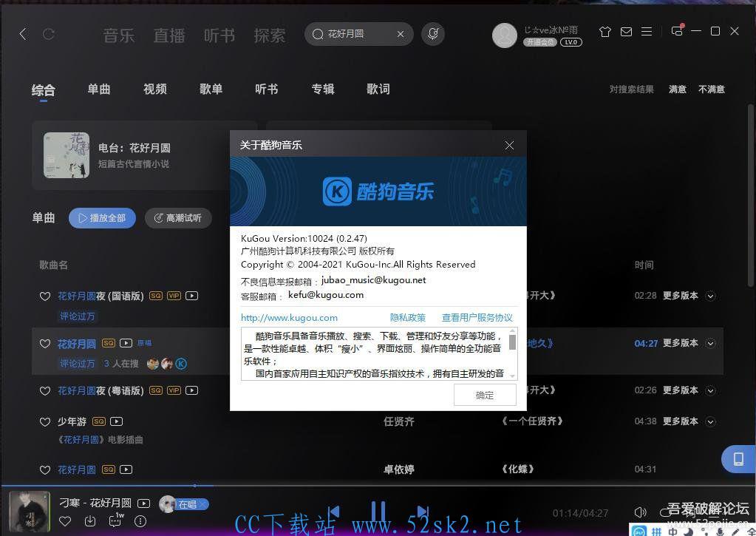
Task: Open the message envelope icon
Action: pyautogui.click(x=626, y=32)
